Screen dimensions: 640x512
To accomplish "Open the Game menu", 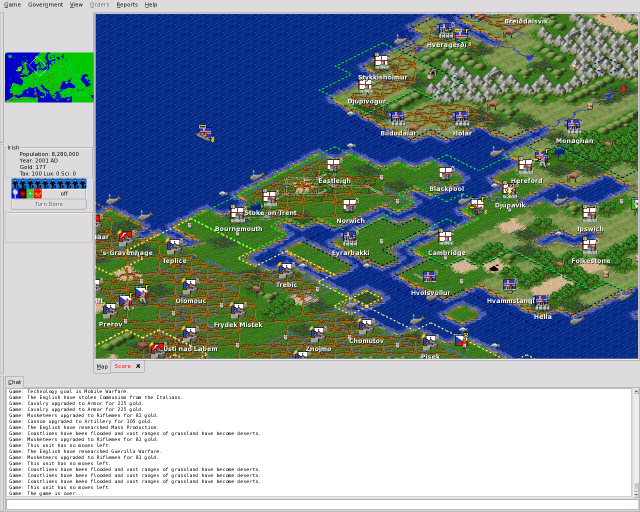I will coord(12,5).
